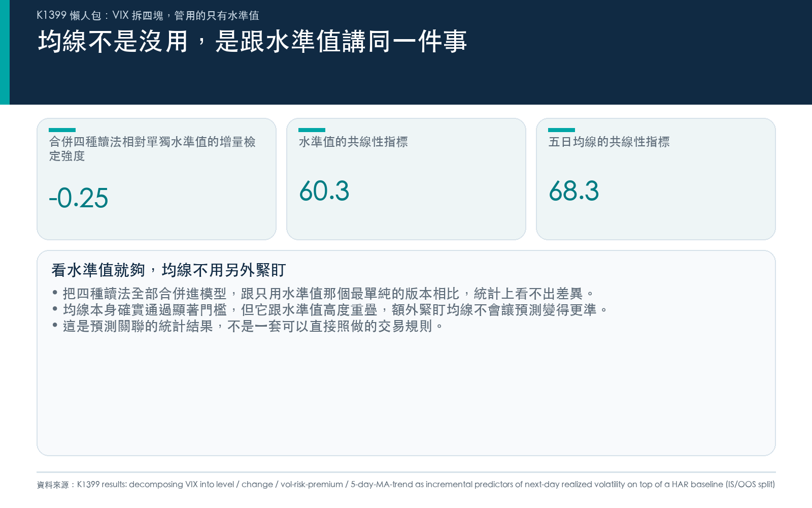This screenshot has height=508, width=812.
Task: Click the bullet starting with 均線本身確實通過顯著門檻
Action: tap(330, 310)
